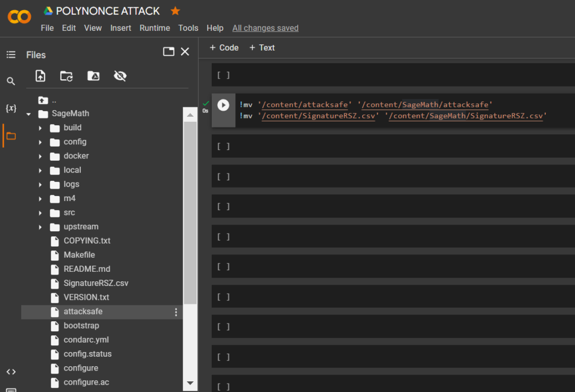575x392 pixels.
Task: Open the Colab home logo
Action: coord(20,17)
